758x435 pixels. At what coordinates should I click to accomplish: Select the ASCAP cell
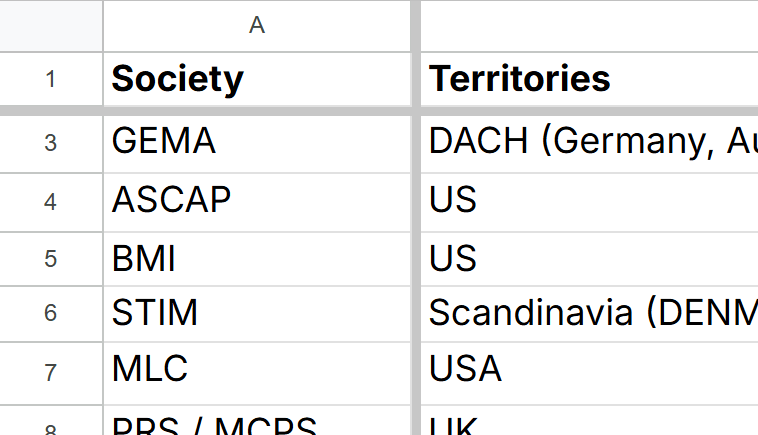(257, 202)
